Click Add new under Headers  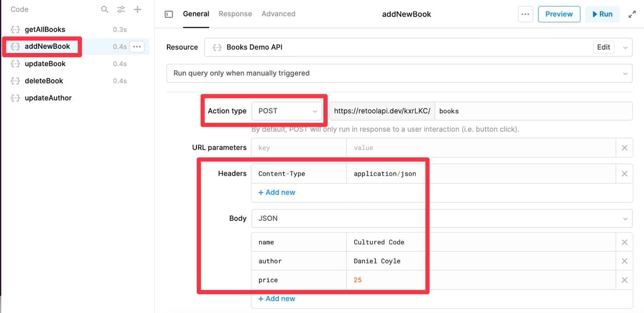pos(277,192)
